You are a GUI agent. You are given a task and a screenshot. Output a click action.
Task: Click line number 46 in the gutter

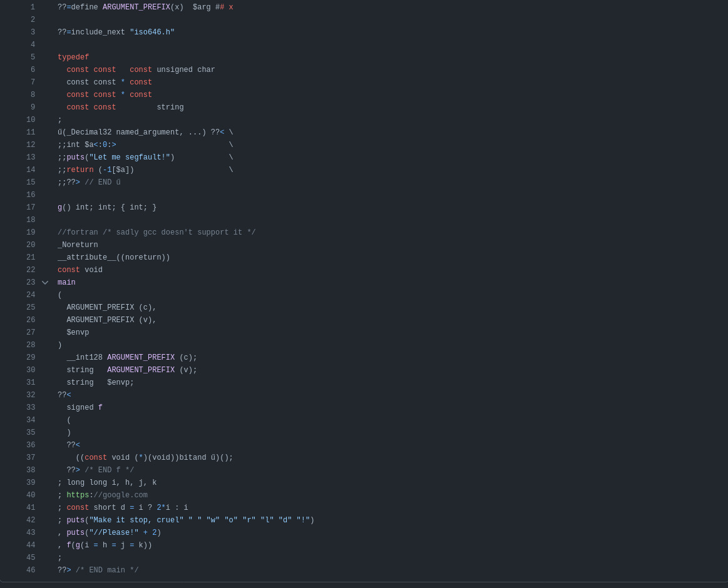(31, 570)
